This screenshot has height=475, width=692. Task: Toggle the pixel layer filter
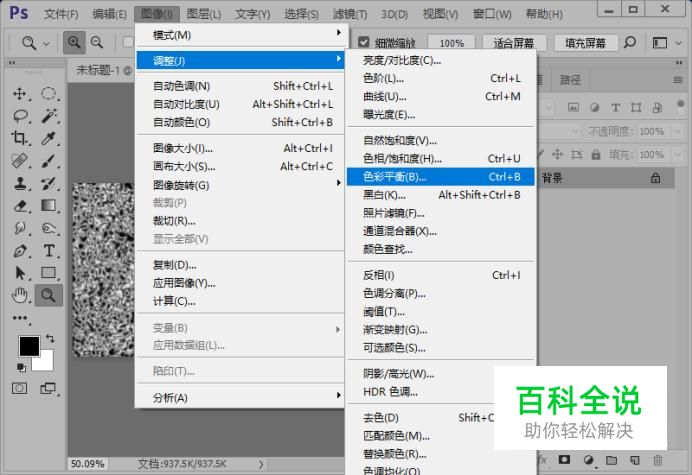(573, 107)
